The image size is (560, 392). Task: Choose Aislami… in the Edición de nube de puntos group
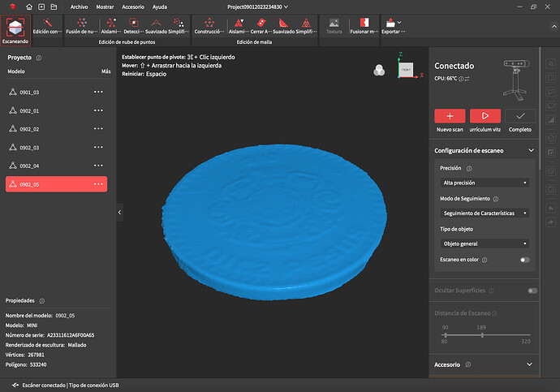tap(111, 26)
